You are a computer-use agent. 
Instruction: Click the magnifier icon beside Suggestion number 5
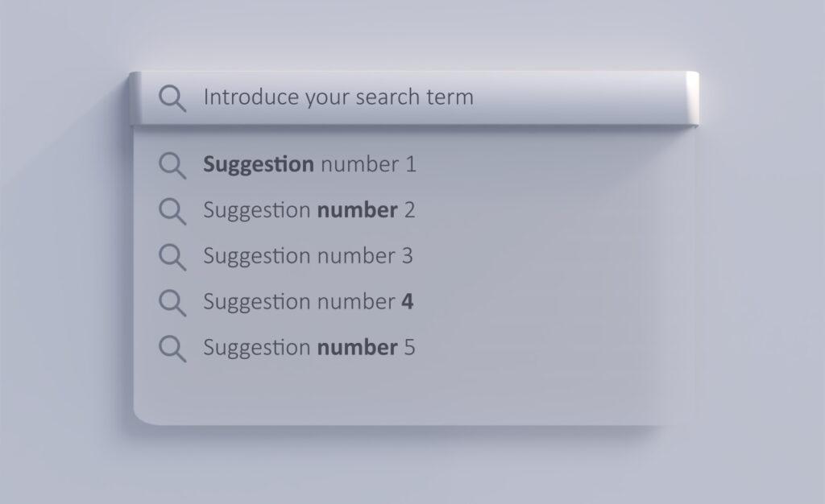(172, 349)
